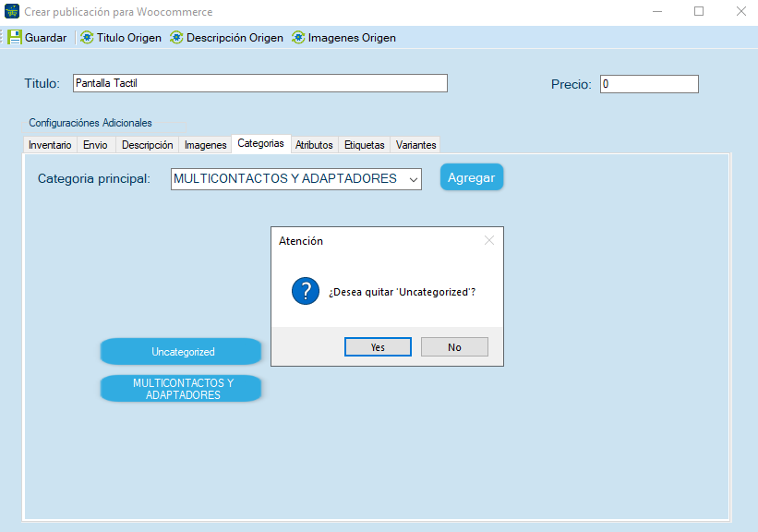Minimize the Woocommerce publication window
This screenshot has height=532, width=758.
[x=657, y=11]
